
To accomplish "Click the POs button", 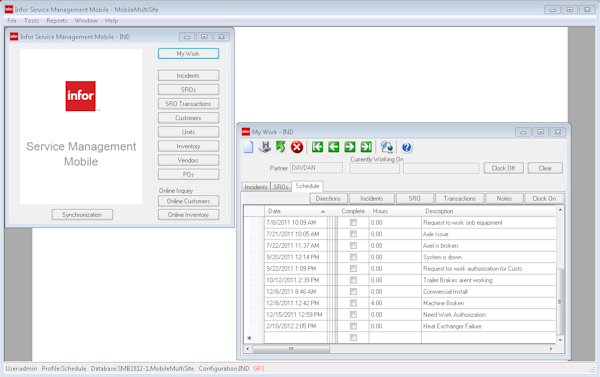I will [x=188, y=175].
